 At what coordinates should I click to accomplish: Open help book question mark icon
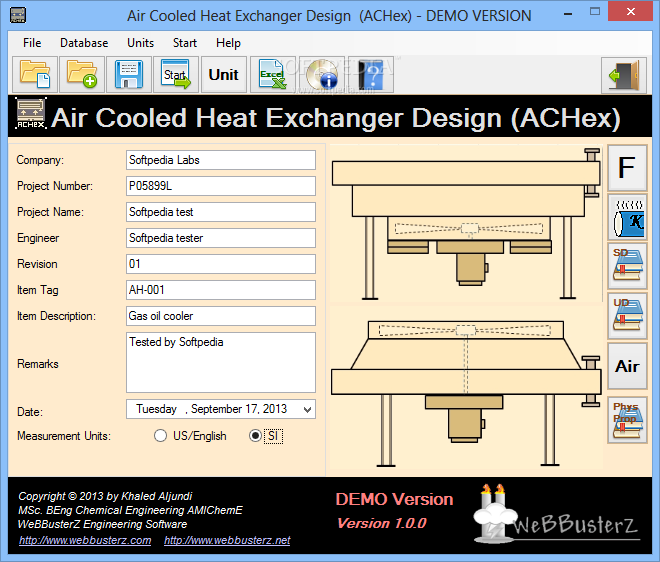(x=371, y=75)
